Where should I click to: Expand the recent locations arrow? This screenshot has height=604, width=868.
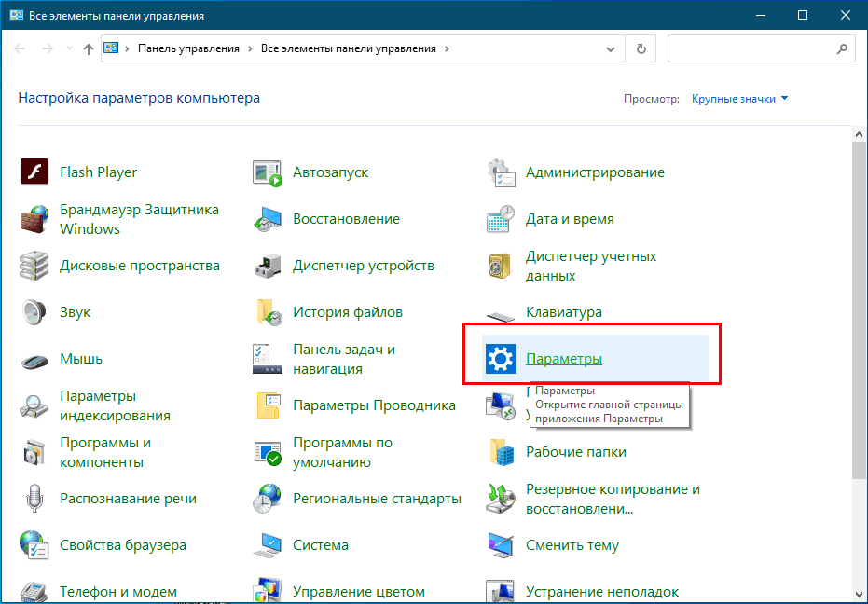(69, 48)
